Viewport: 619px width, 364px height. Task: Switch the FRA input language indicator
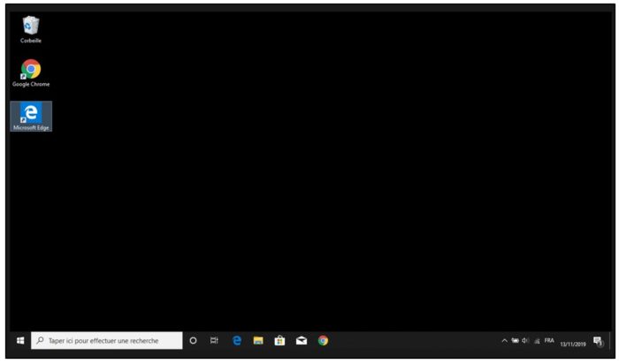(x=549, y=340)
